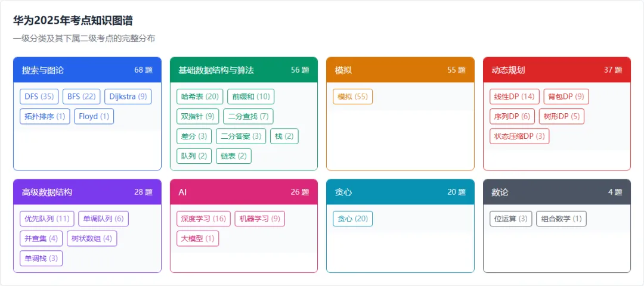Click the 68 题 count label
644x286 pixels.
pyautogui.click(x=143, y=70)
